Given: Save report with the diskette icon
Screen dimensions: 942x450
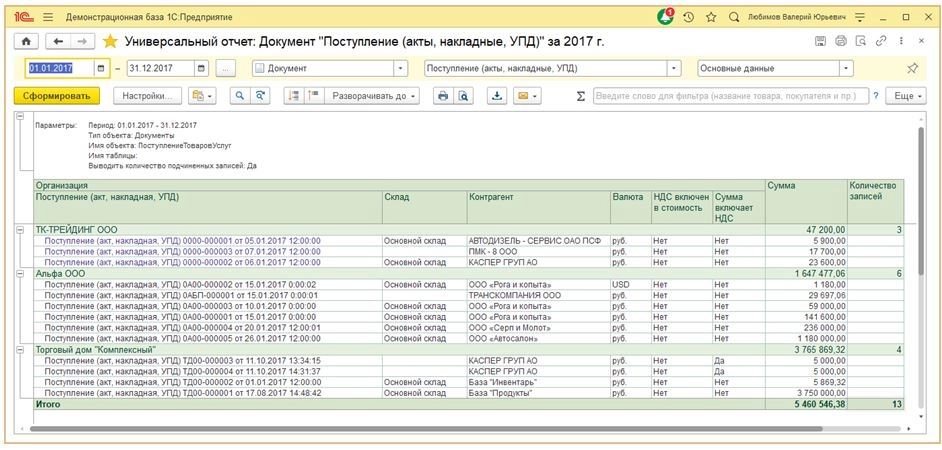Looking at the screenshot, I should [820, 41].
